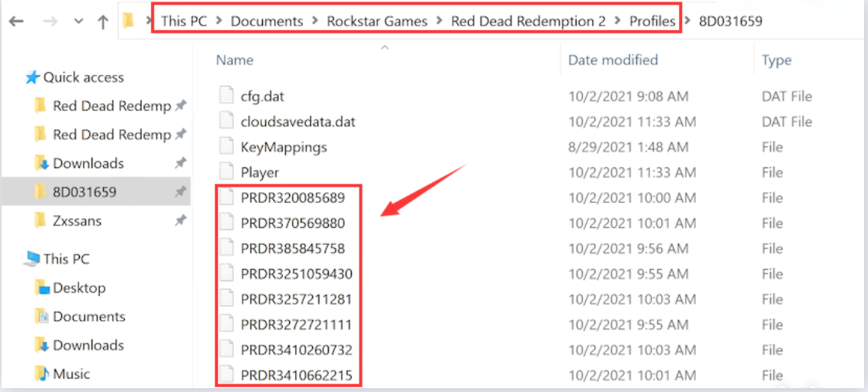Open Music under This PC
Screen dimensions: 868x392
pos(71,374)
